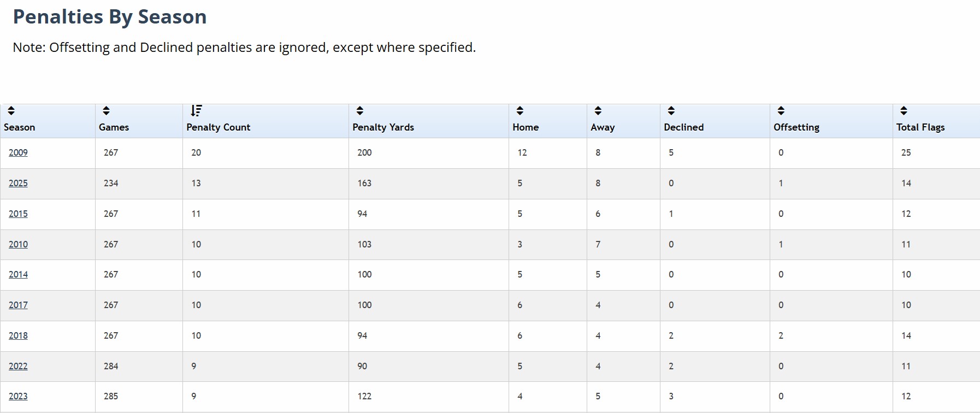Open the 2009 season link

[x=18, y=153]
